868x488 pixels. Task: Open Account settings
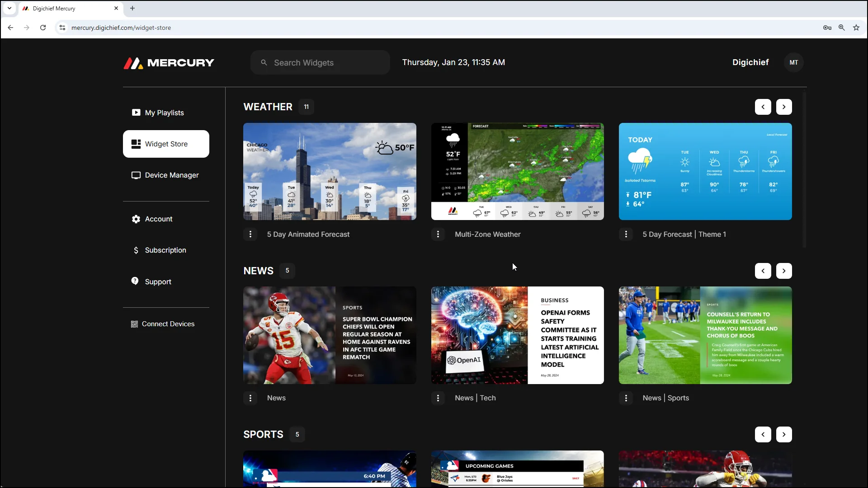(158, 219)
